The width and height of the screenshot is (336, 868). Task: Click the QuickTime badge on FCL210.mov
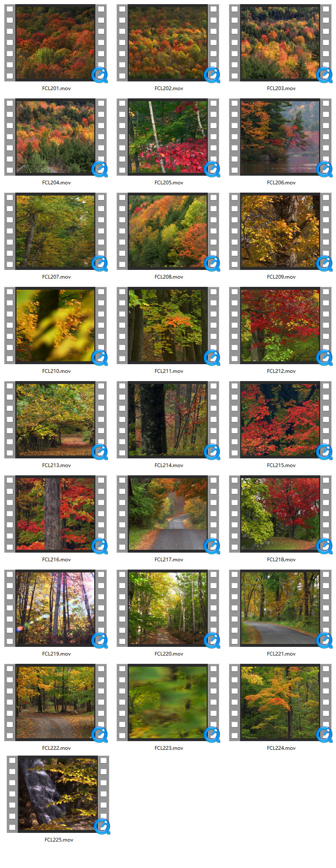pos(100,358)
